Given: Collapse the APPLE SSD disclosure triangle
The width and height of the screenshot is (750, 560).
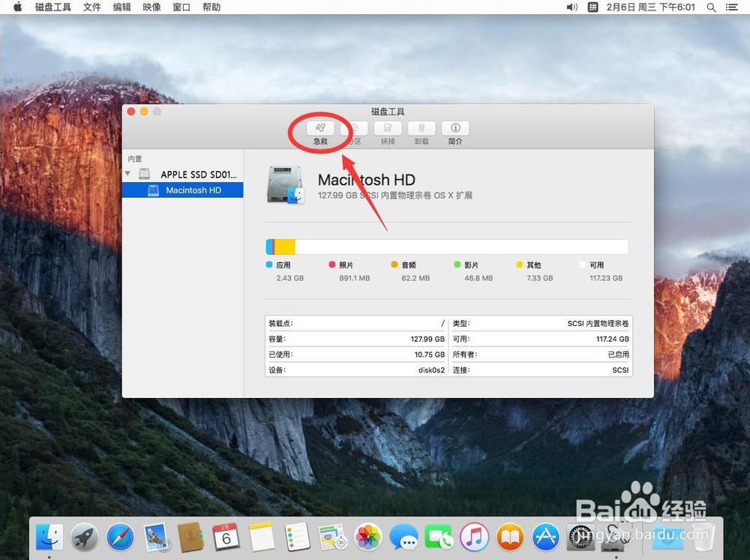Looking at the screenshot, I should coord(127,174).
